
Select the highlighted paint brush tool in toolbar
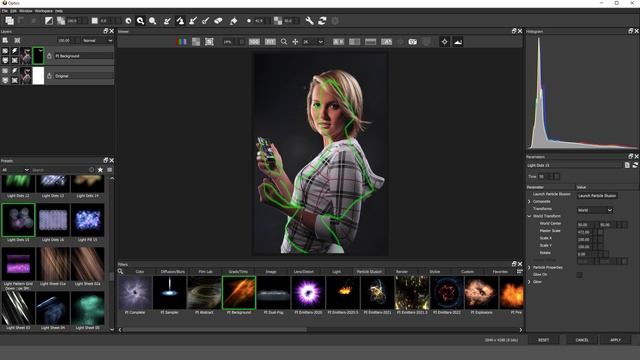(x=180, y=20)
